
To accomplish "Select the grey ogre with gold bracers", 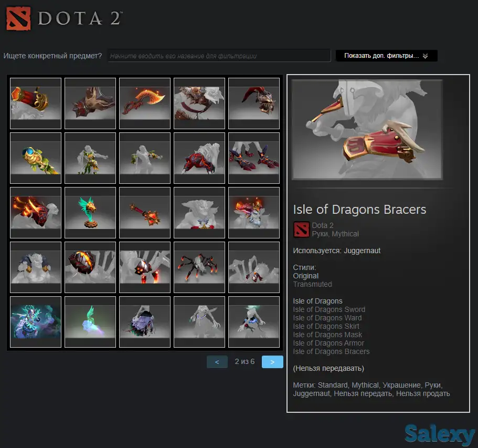I will click(36, 267).
